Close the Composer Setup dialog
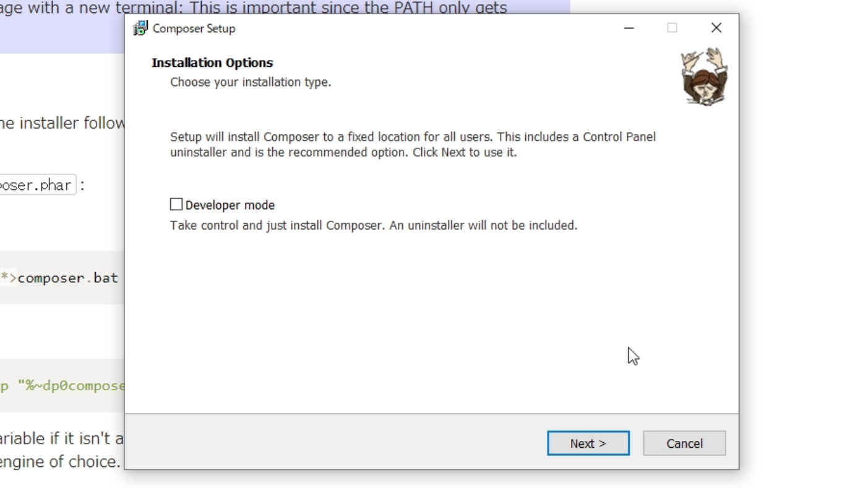This screenshot has width=868, height=488. 716,28
